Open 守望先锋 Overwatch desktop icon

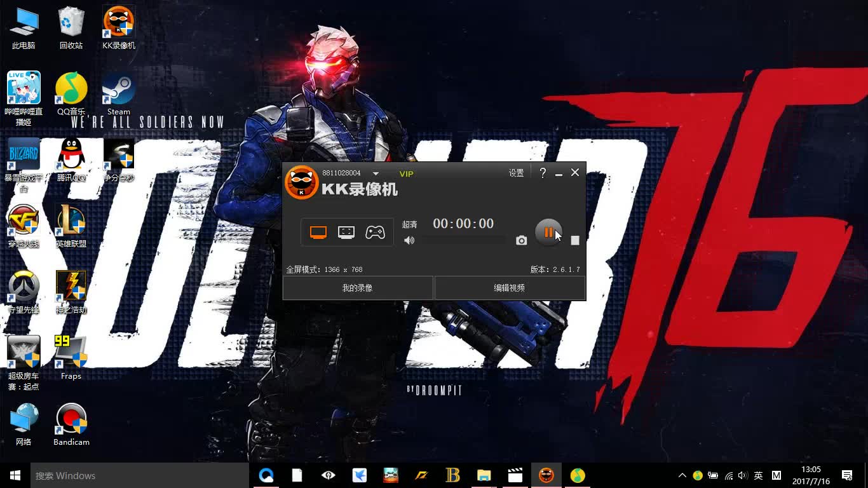[24, 292]
